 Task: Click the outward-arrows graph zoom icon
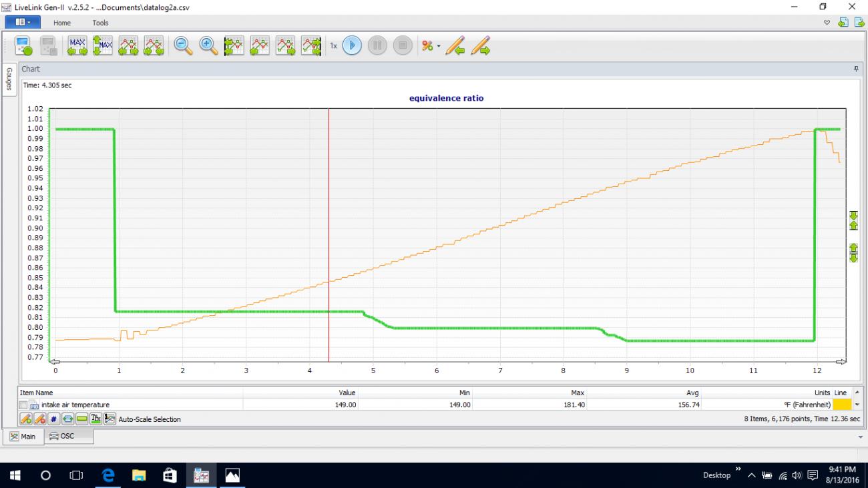click(128, 46)
